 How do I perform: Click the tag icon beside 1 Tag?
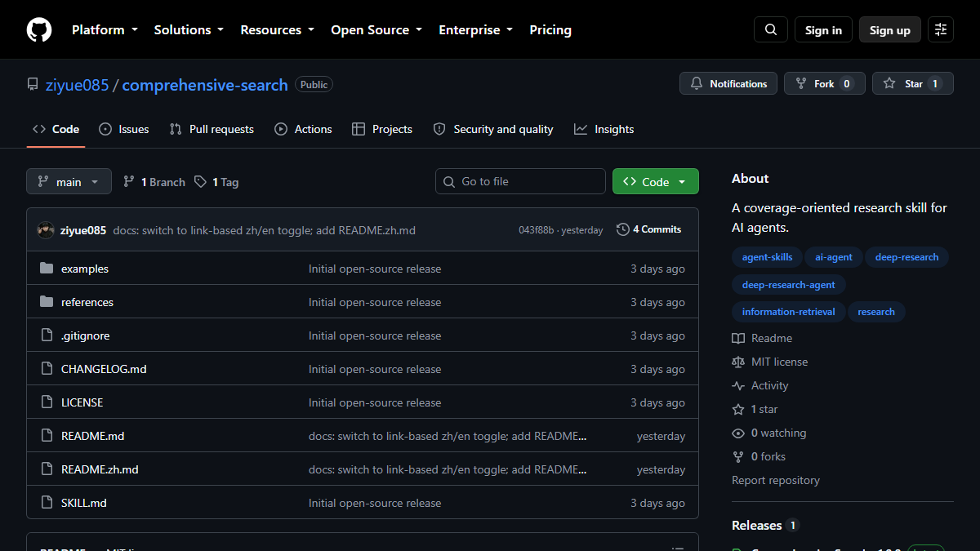coord(200,182)
